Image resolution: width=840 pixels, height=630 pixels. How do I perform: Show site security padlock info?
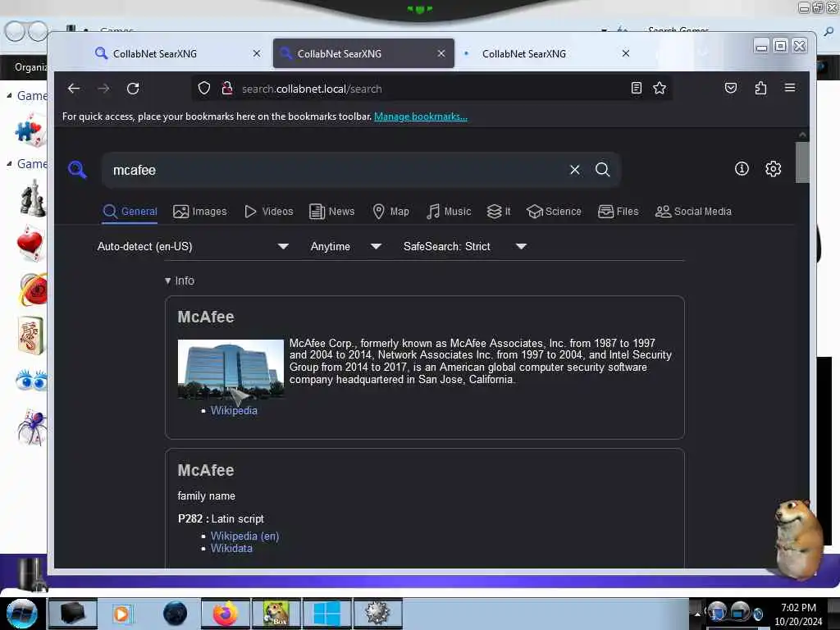(x=227, y=88)
